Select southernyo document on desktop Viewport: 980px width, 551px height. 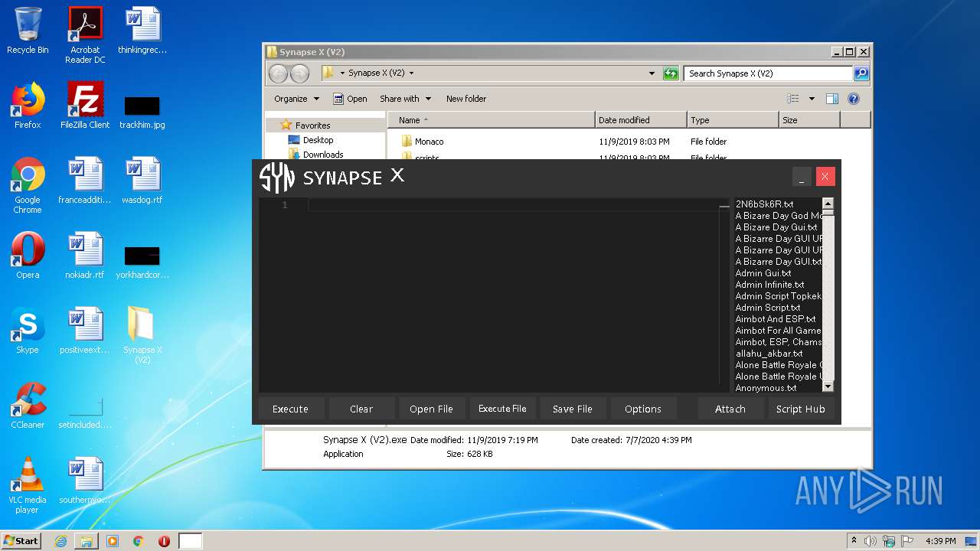click(x=85, y=481)
